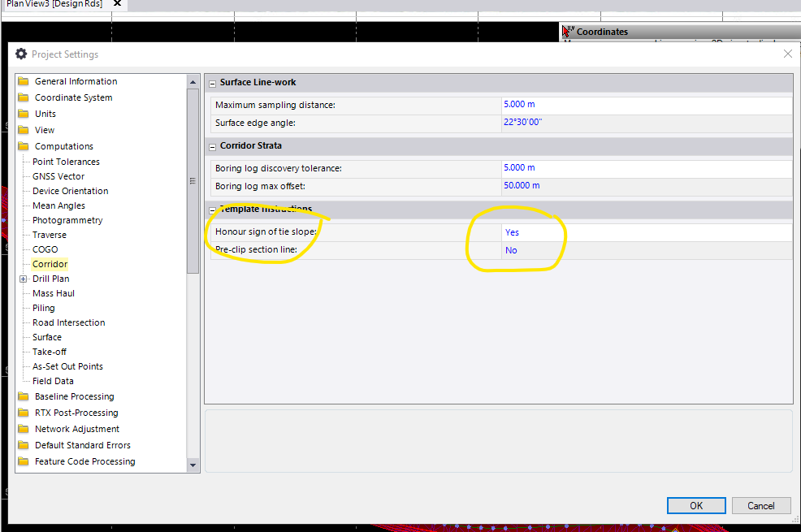801x532 pixels.
Task: Confirm settings with OK button
Action: point(696,506)
